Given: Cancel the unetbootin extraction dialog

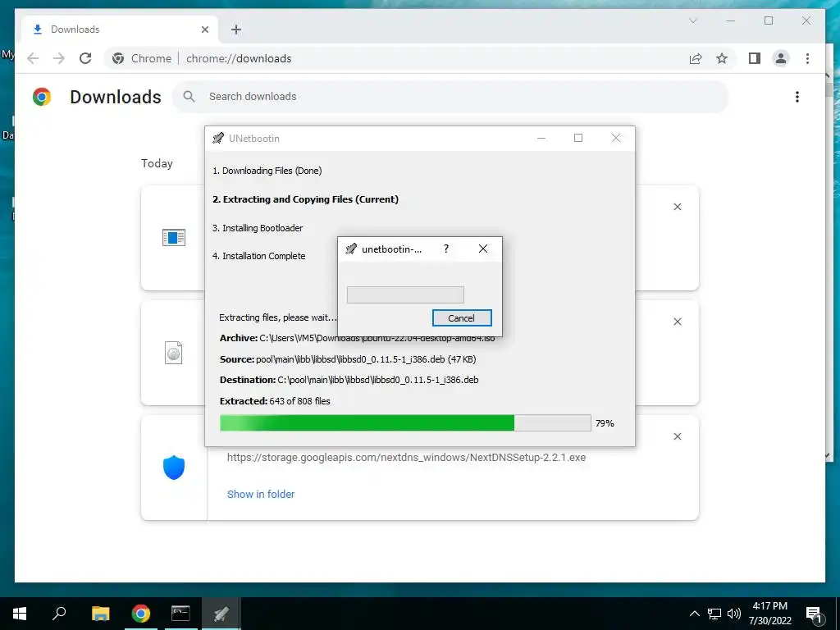Looking at the screenshot, I should (x=461, y=317).
